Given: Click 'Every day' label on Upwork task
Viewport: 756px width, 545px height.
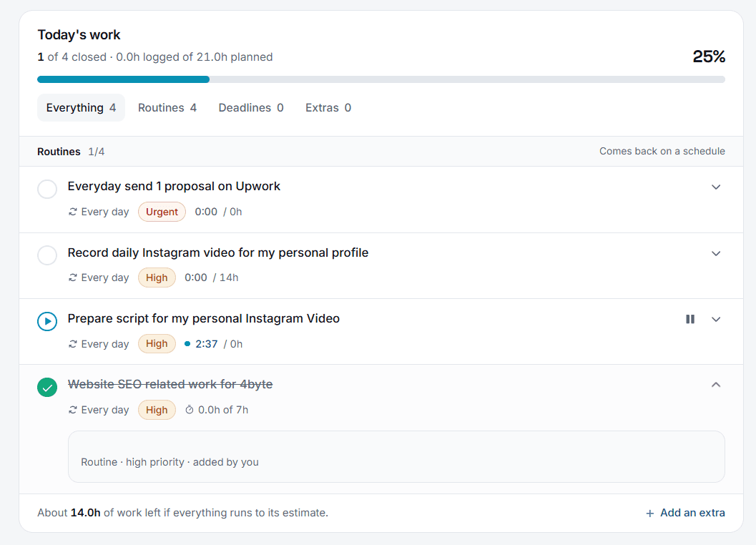Looking at the screenshot, I should tap(105, 212).
